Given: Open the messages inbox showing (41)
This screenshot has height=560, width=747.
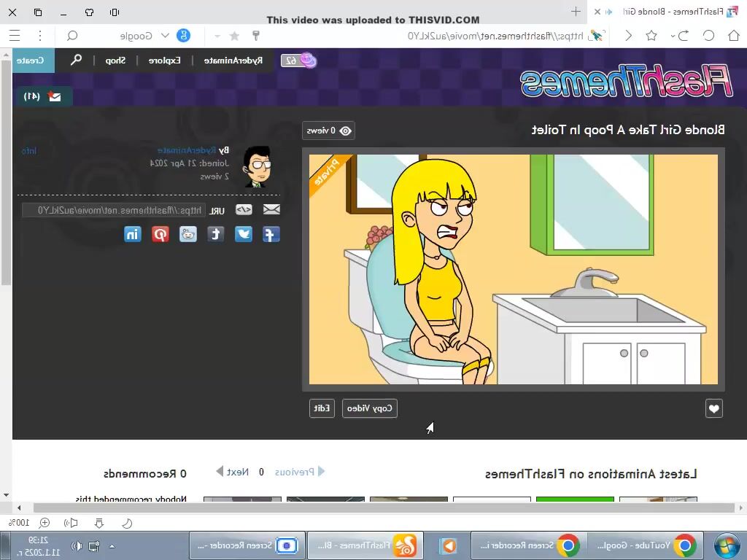Looking at the screenshot, I should (x=43, y=96).
